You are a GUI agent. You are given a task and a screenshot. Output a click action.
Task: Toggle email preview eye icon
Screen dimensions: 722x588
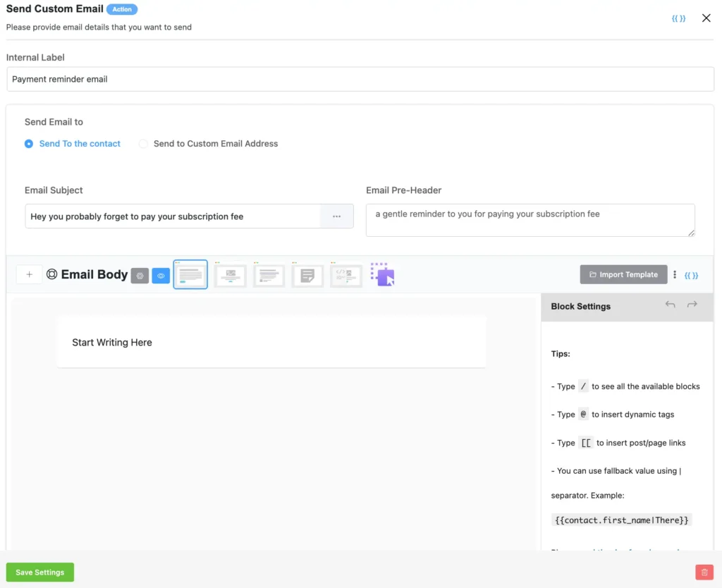(161, 276)
